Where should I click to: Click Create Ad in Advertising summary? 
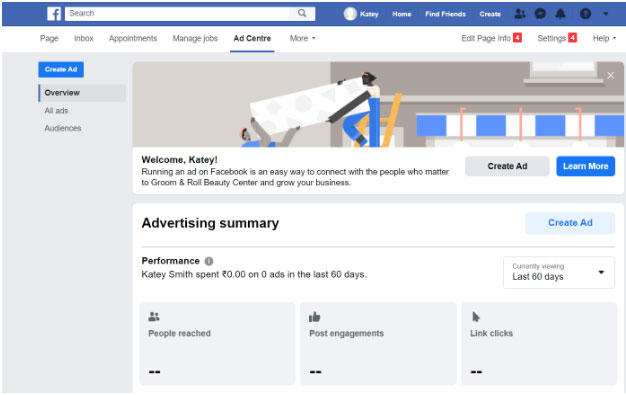(x=570, y=223)
